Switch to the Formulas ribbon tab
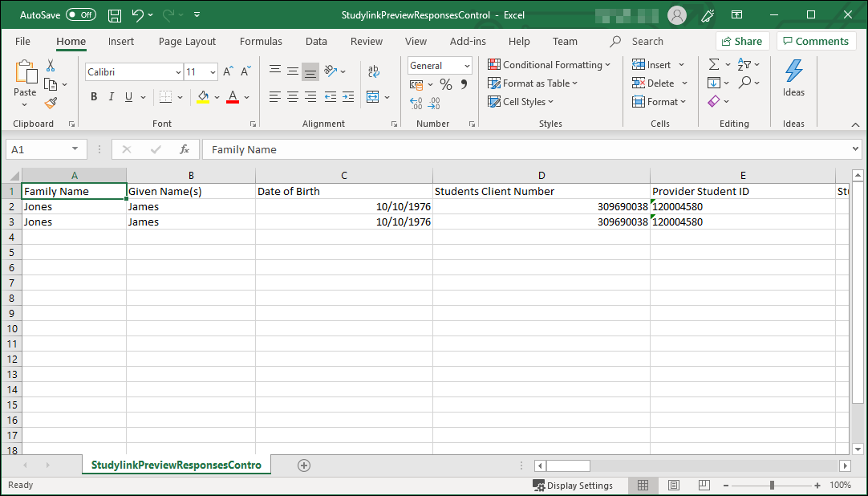This screenshot has width=868, height=496. pos(261,41)
